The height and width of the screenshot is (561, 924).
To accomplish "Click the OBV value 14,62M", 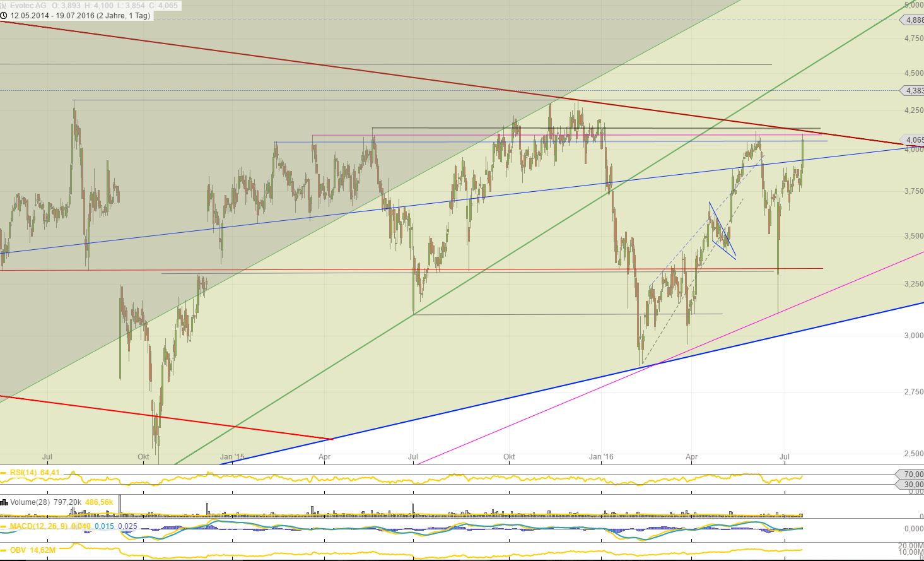I will pos(42,550).
